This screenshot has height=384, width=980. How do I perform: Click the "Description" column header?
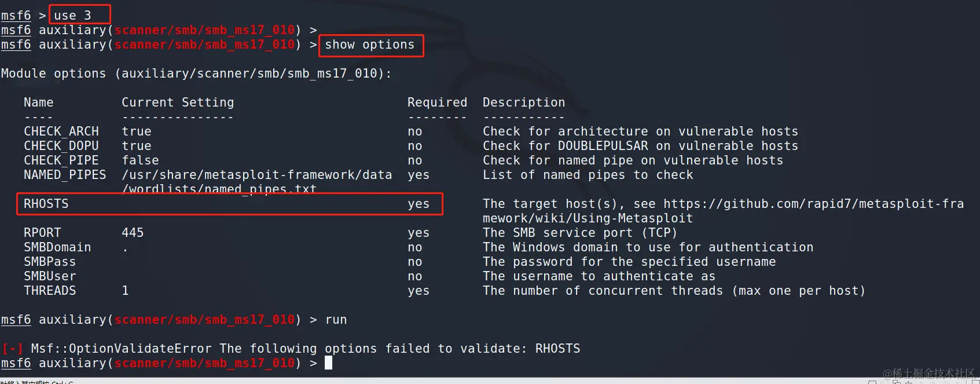click(x=524, y=103)
